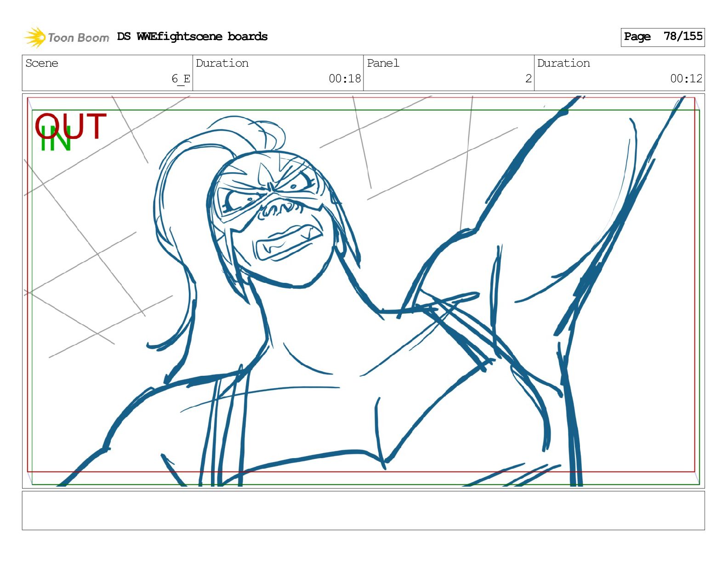This screenshot has height=563, width=728.
Task: Click the wrestler's gritted teeth
Action: point(287,241)
